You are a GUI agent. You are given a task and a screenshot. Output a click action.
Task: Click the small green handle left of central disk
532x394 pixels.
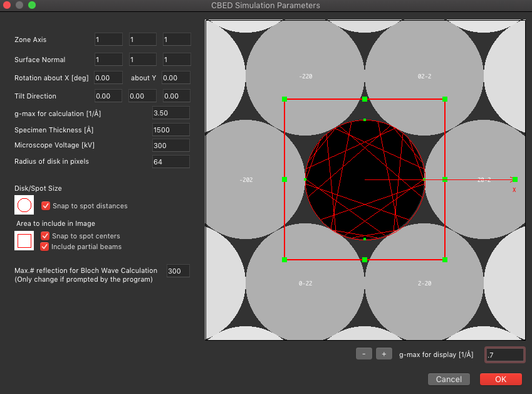(x=305, y=179)
